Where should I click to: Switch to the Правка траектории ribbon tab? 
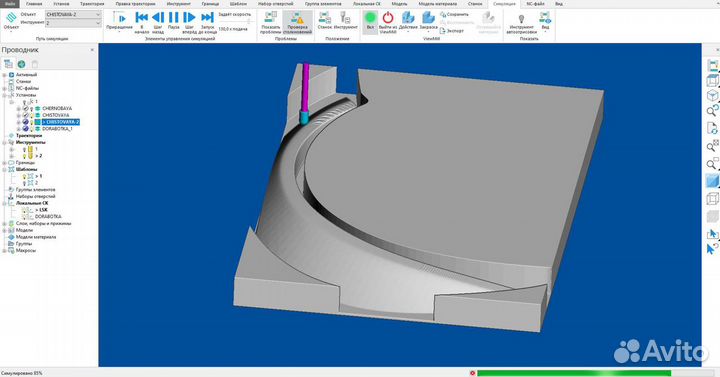click(135, 4)
